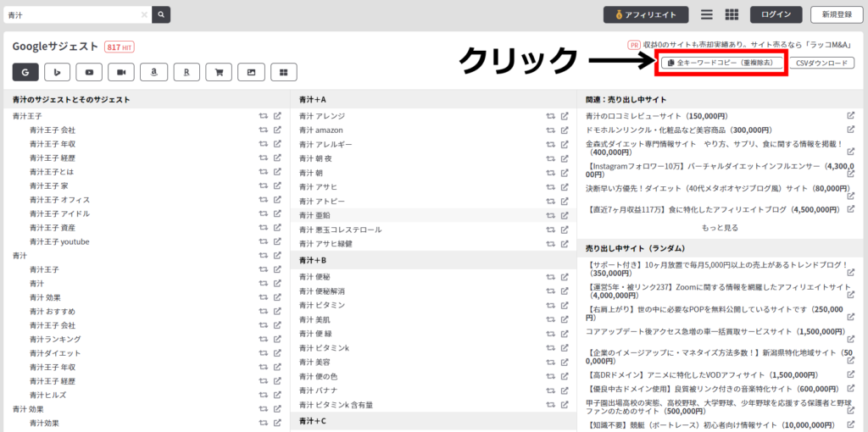The image size is (868, 432).
Task: Open ドモホルンリンクル・化粧品 site listing
Action: (679, 130)
